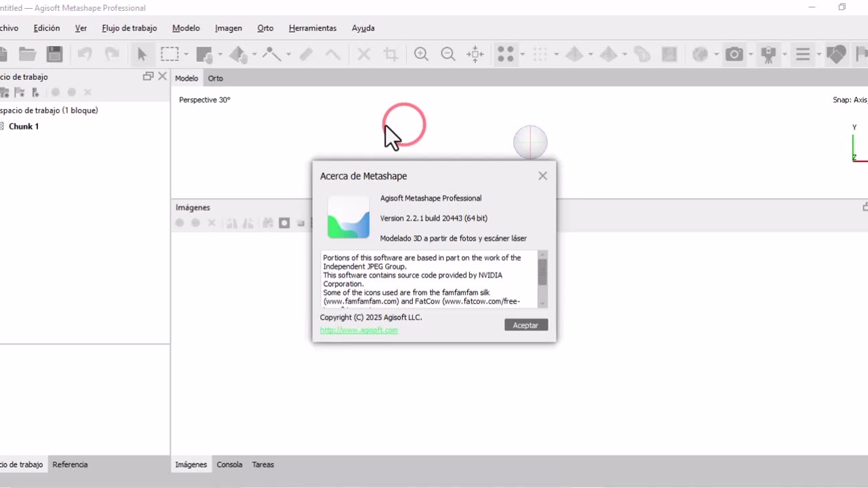Open the point cloud view dropdown arrow
Image resolution: width=868 pixels, height=488 pixels.
point(556,54)
